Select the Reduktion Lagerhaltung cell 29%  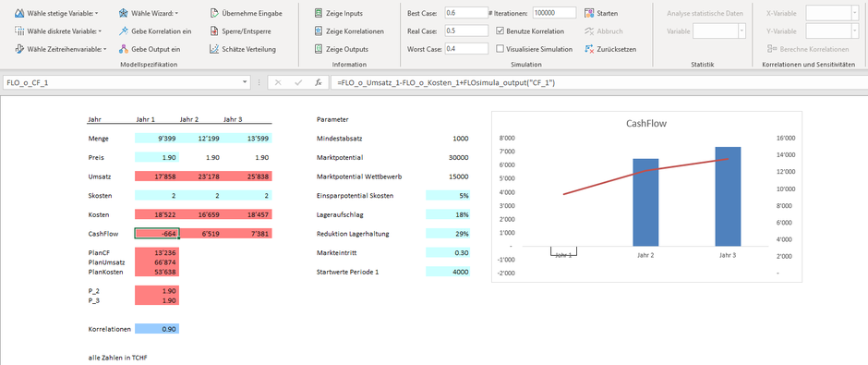[448, 233]
